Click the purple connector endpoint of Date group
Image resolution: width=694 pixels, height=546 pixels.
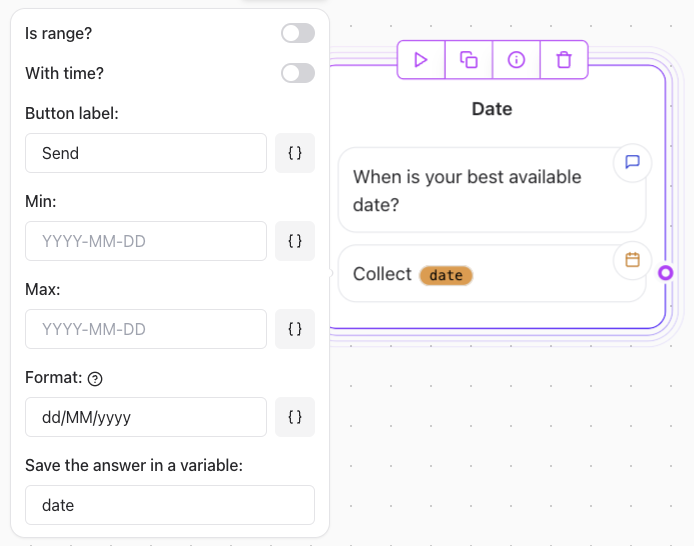click(665, 273)
